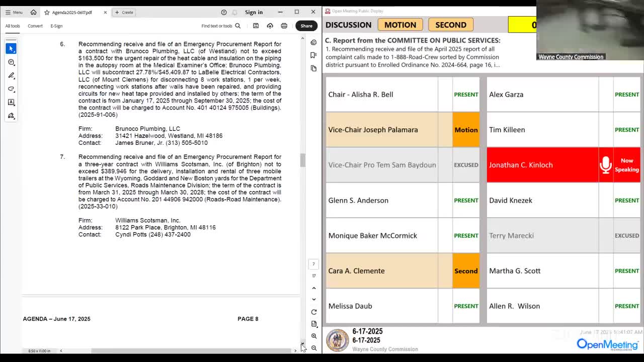Image resolution: width=644 pixels, height=362 pixels.
Task: Click the DISCUSSION label
Action: click(348, 25)
